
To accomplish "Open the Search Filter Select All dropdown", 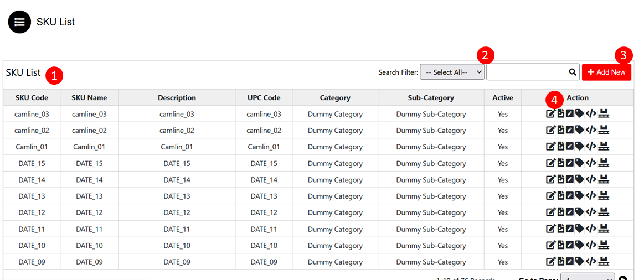I will click(x=452, y=72).
